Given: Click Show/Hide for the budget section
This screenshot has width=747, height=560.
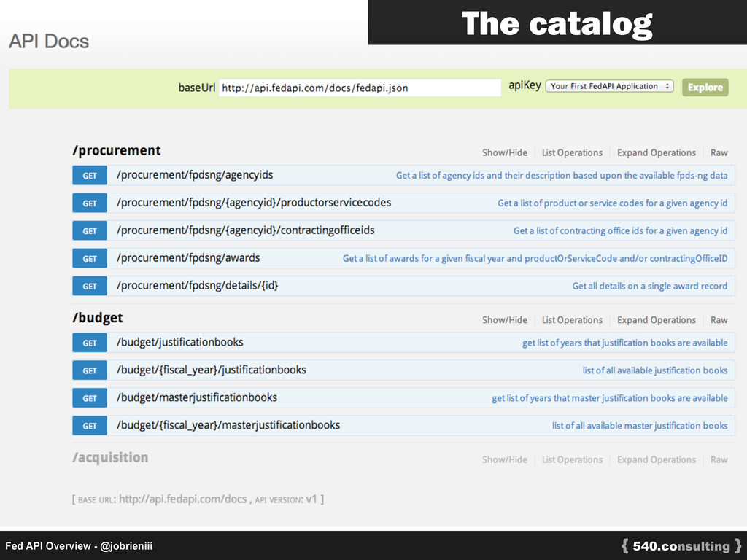Looking at the screenshot, I should pyautogui.click(x=505, y=320).
